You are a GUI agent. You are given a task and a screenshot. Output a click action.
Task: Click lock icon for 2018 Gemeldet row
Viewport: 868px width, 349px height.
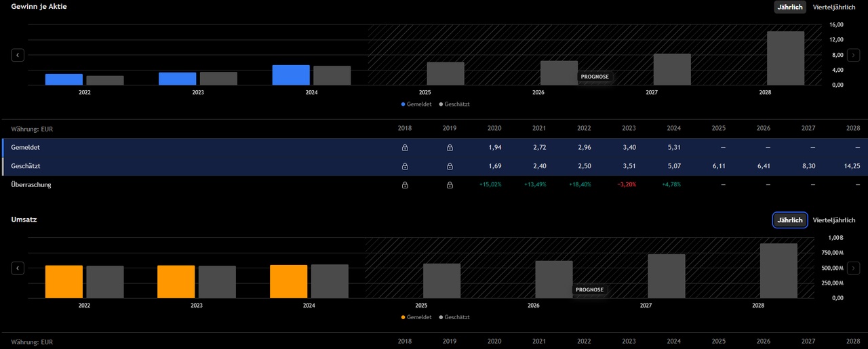(405, 148)
